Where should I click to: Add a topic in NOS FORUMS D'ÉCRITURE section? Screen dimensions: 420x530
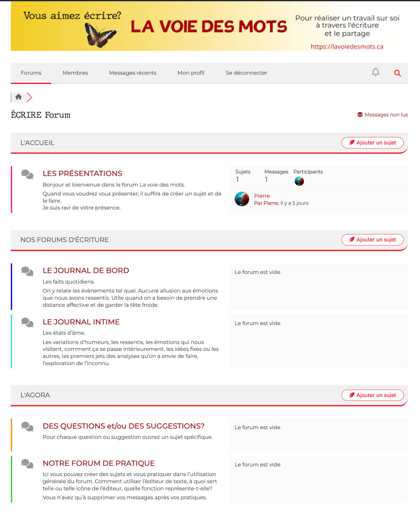(x=373, y=240)
